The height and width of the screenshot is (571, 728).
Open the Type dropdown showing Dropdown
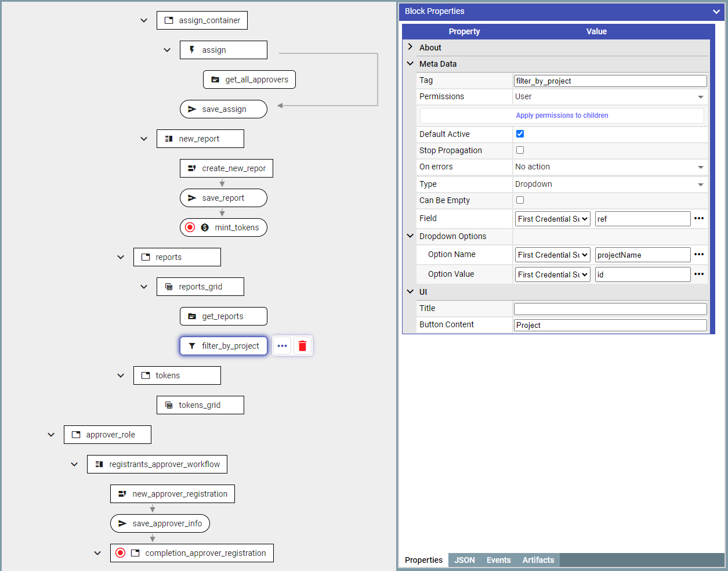click(610, 185)
